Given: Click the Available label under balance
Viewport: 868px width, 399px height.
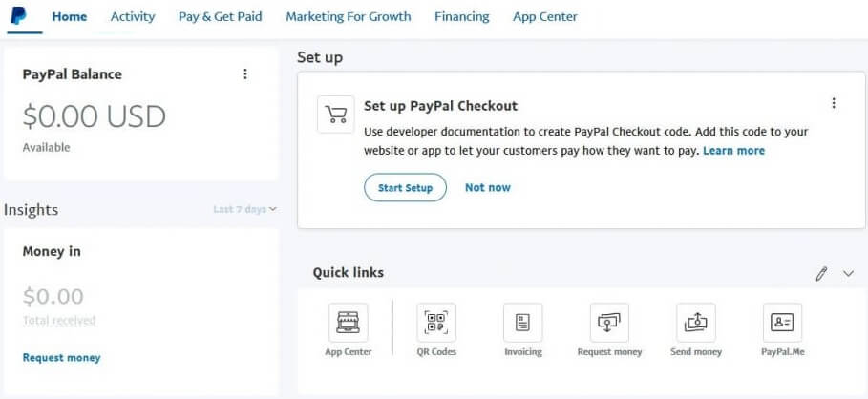Looking at the screenshot, I should 47,147.
